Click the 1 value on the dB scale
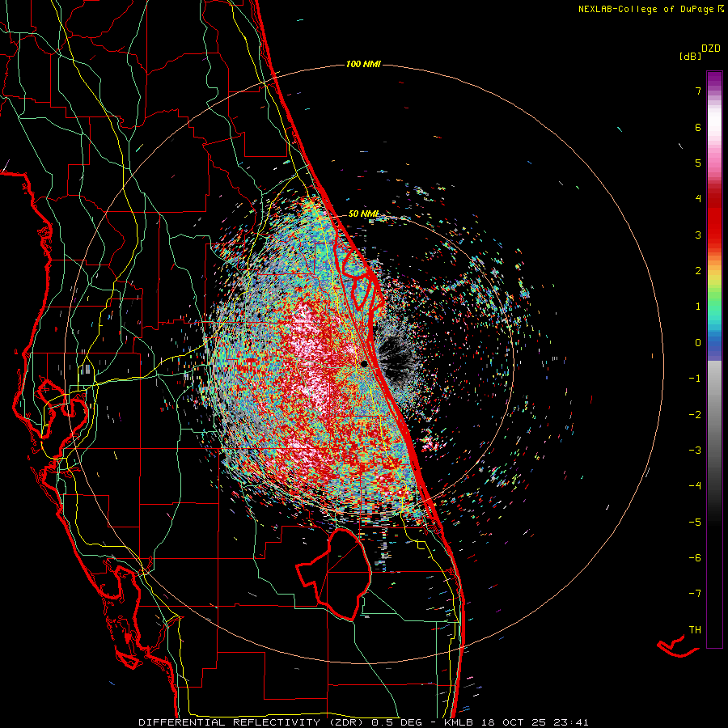Image resolution: width=728 pixels, height=728 pixels. (x=698, y=307)
